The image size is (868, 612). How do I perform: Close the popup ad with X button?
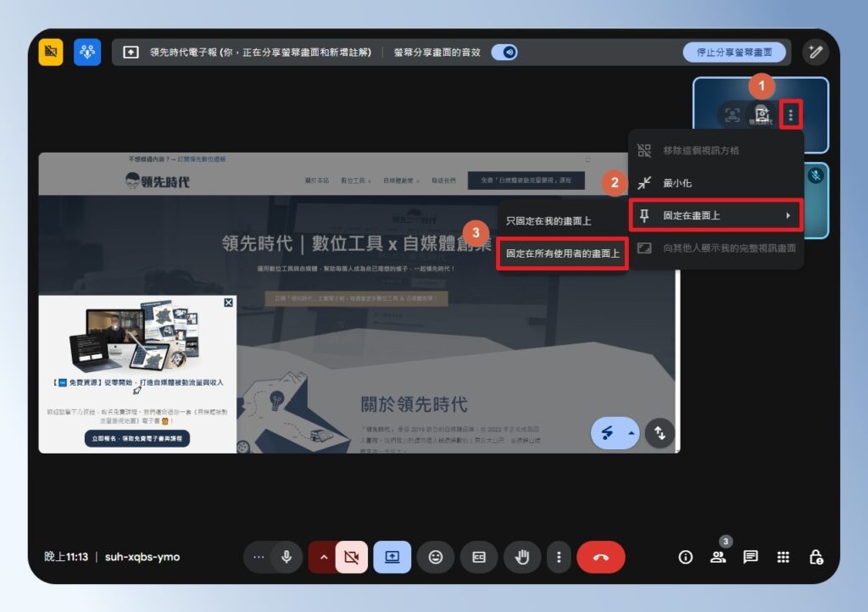tap(229, 302)
